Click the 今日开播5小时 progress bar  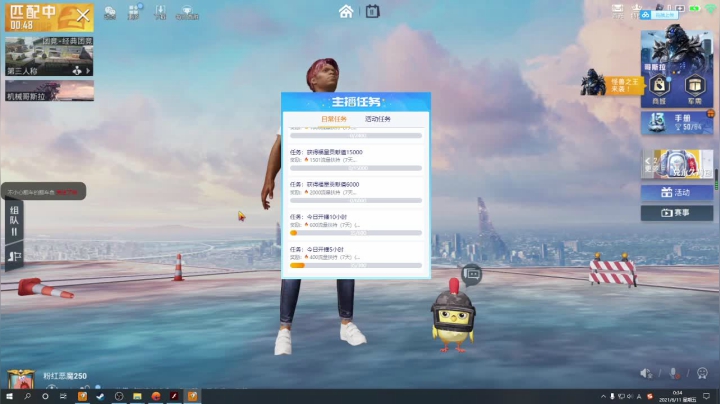coord(356,265)
